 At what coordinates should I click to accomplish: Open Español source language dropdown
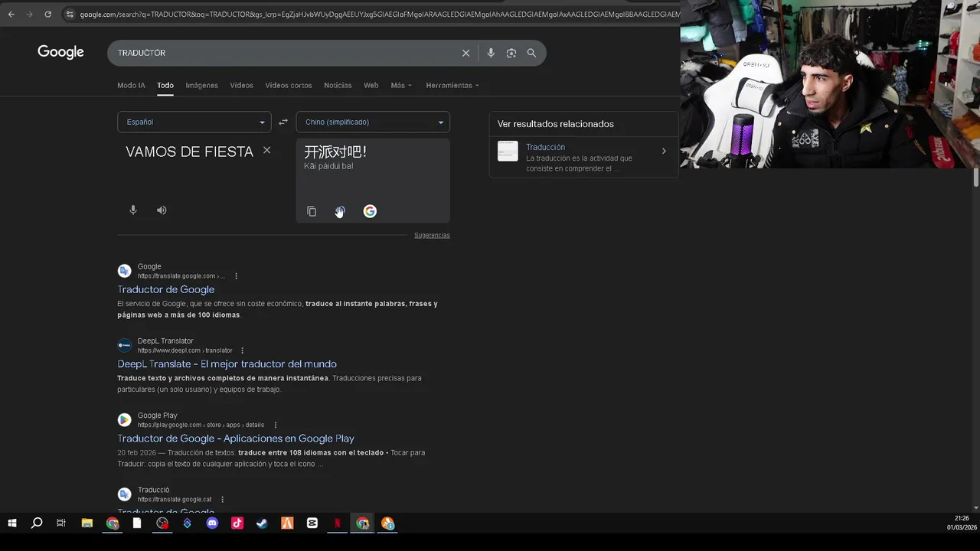point(194,122)
